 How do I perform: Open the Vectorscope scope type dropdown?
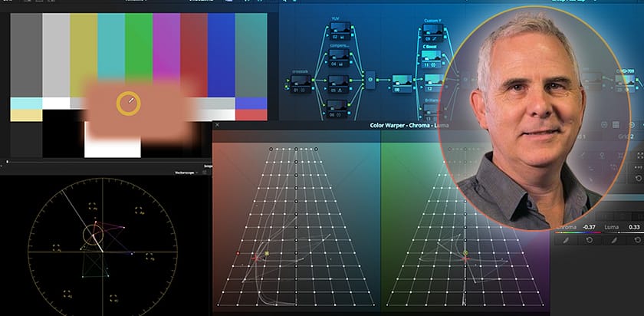click(x=186, y=173)
